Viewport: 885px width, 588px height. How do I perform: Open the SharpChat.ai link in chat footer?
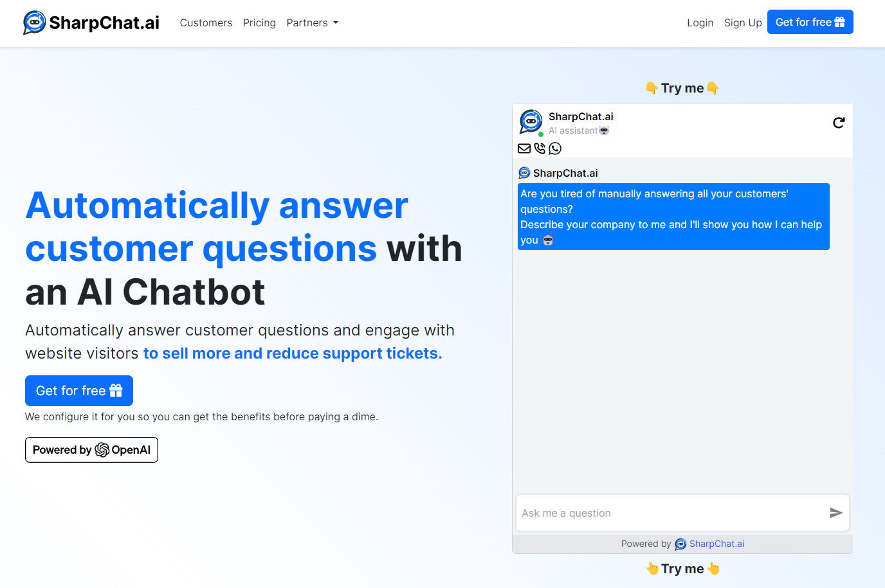pos(716,544)
